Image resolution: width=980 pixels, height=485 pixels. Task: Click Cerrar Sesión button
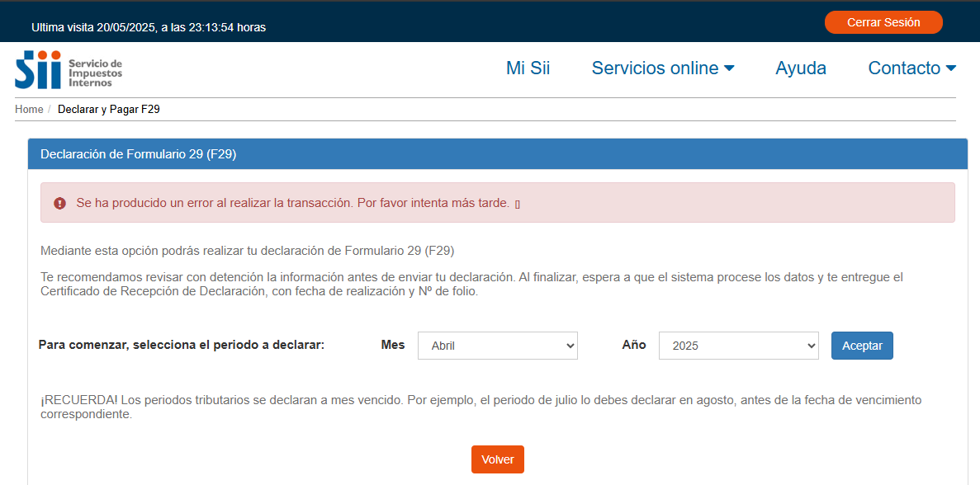coord(883,22)
